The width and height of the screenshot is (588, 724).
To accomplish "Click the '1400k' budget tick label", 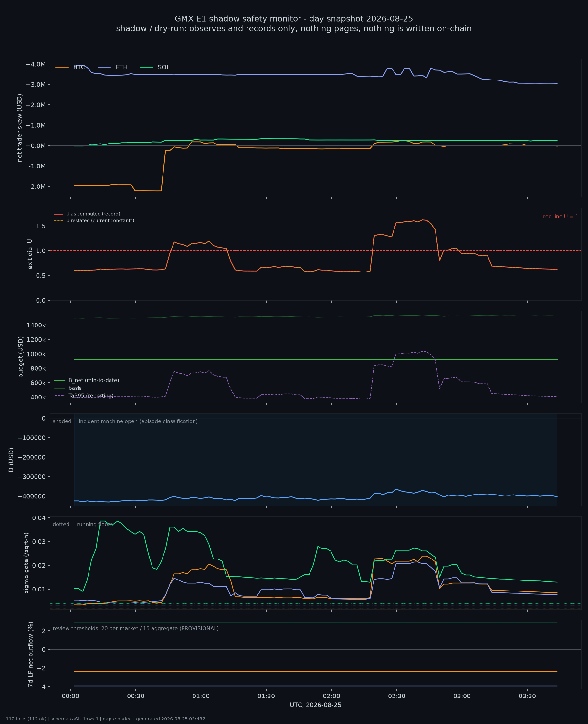I will click(36, 325).
